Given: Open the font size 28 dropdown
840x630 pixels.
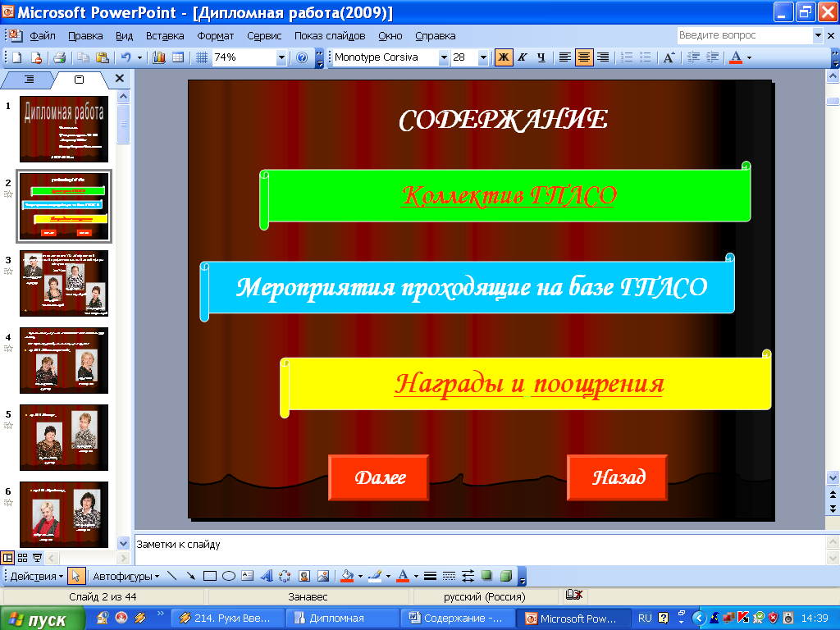Looking at the screenshot, I should [483, 57].
